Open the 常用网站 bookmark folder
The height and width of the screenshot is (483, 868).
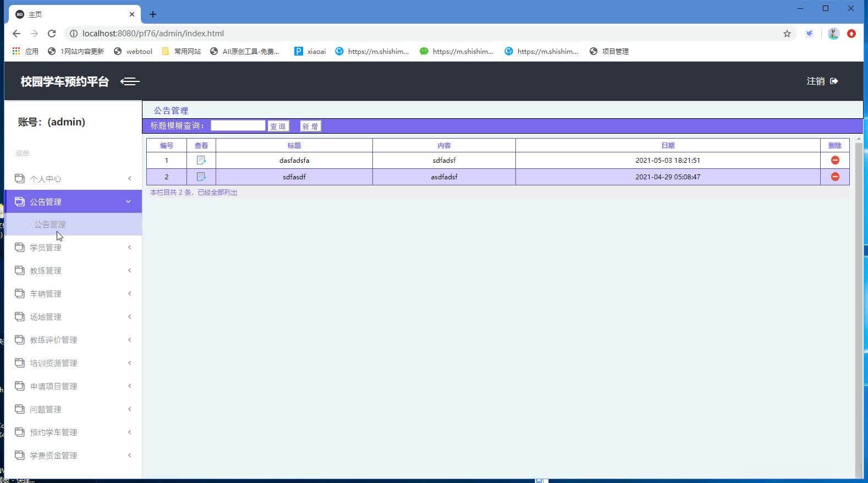coord(182,51)
